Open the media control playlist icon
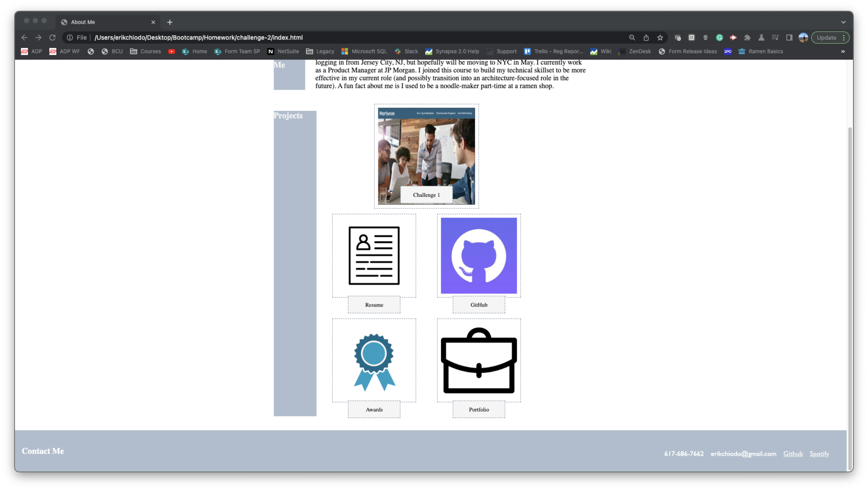The height and width of the screenshot is (490, 868). [775, 38]
